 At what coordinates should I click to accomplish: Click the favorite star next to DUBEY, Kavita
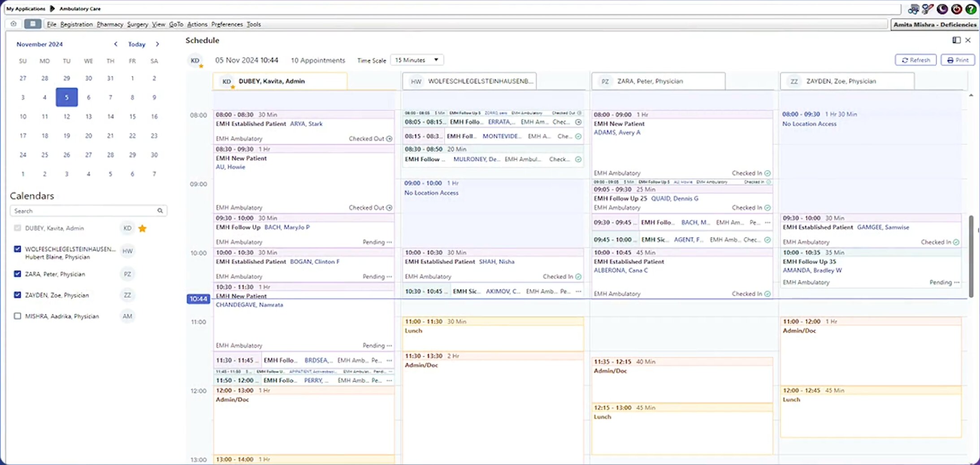(143, 228)
